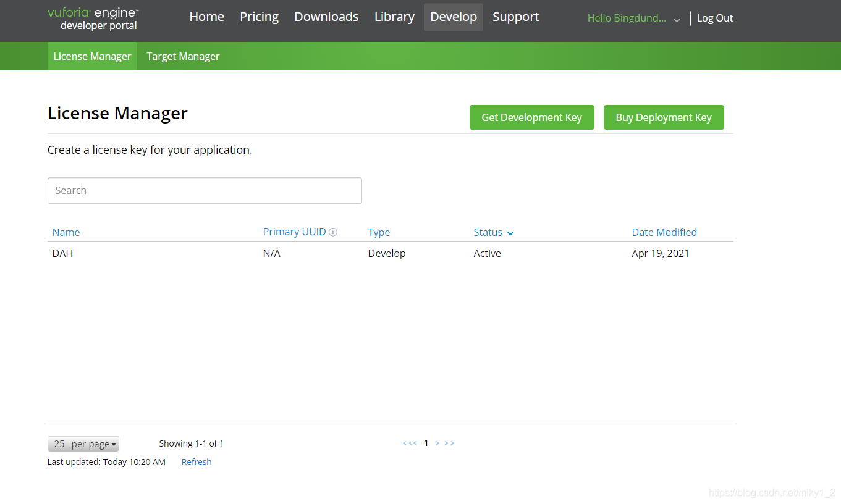The image size is (841, 504).
Task: Select page number 1 in pagination
Action: [x=426, y=443]
